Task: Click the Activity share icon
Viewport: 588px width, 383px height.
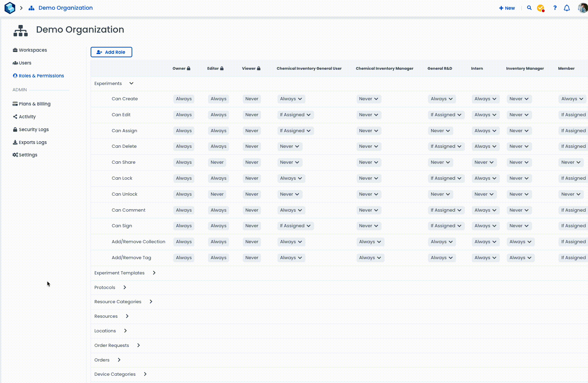Action: 15,117
